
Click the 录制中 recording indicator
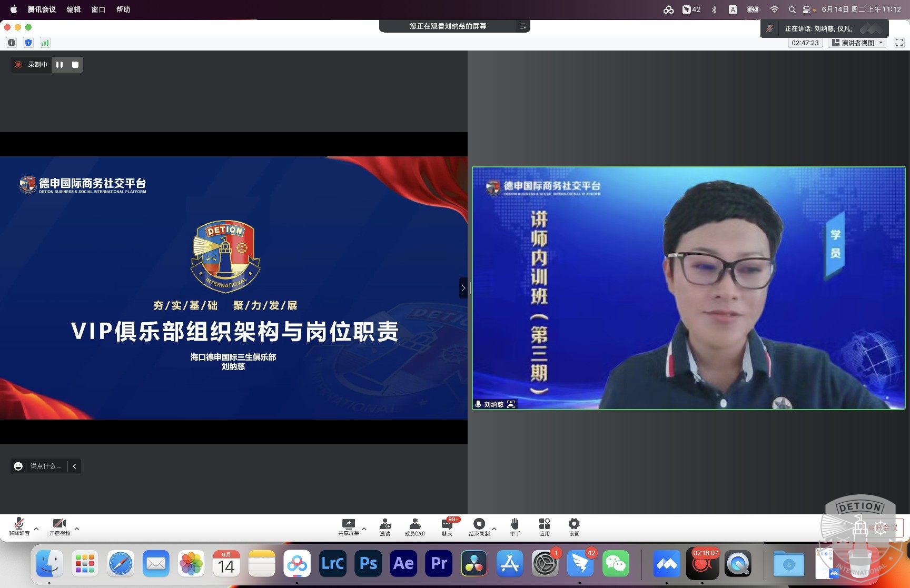coord(32,65)
